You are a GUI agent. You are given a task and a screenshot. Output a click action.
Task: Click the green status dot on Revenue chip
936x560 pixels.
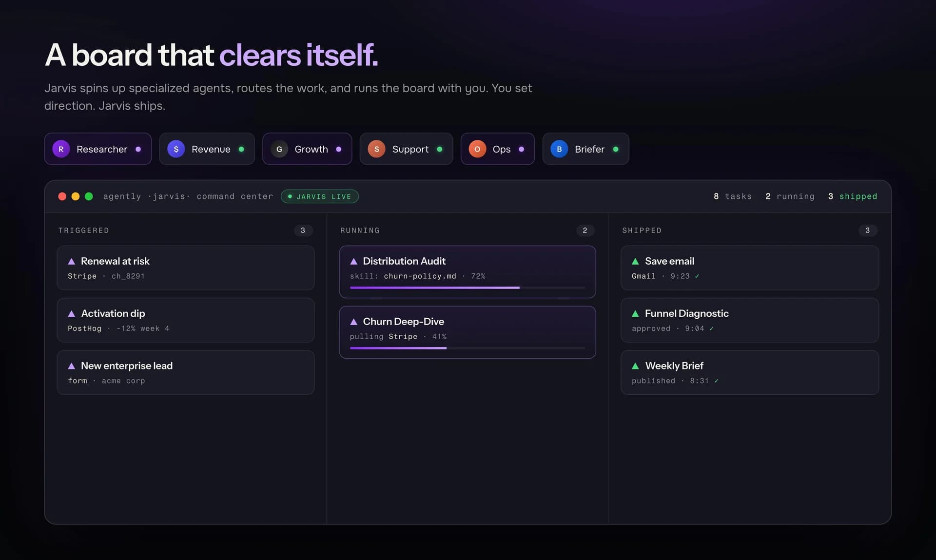[241, 149]
